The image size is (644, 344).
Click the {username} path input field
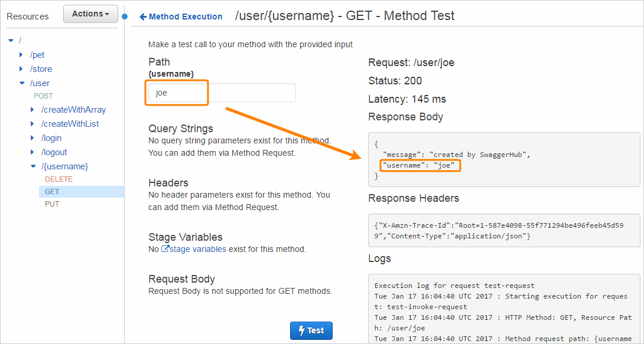(x=222, y=93)
